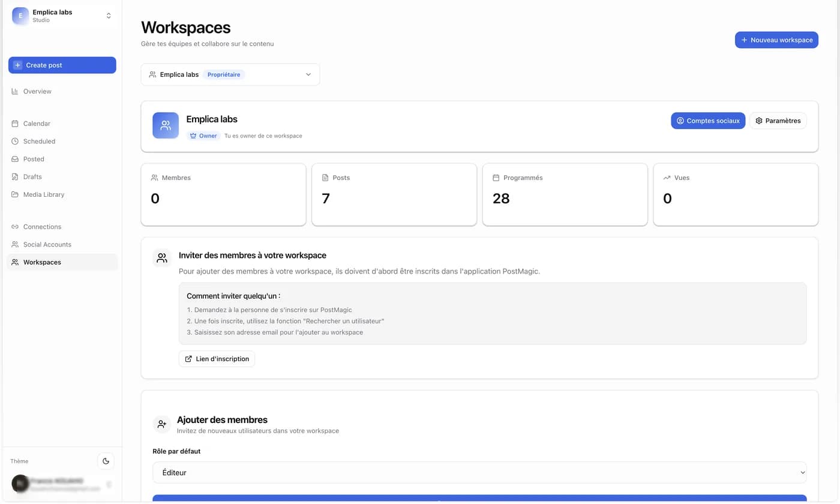Click the Membres card icon
Screen dimensions: 840x504
(155, 178)
